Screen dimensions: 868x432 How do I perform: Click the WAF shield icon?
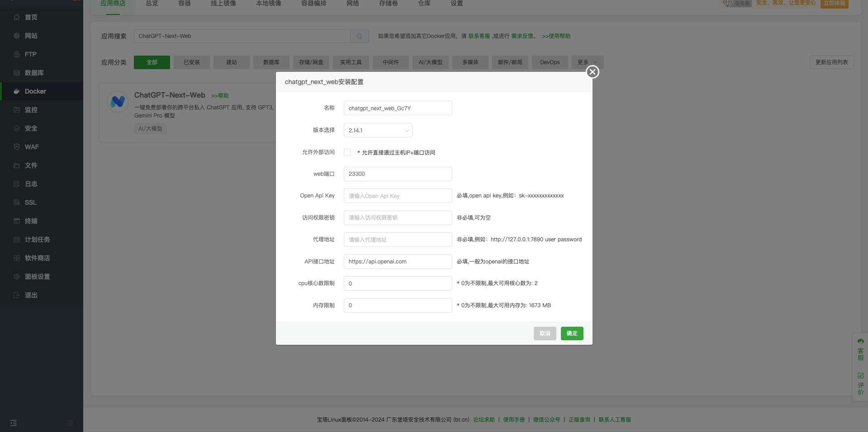[17, 147]
